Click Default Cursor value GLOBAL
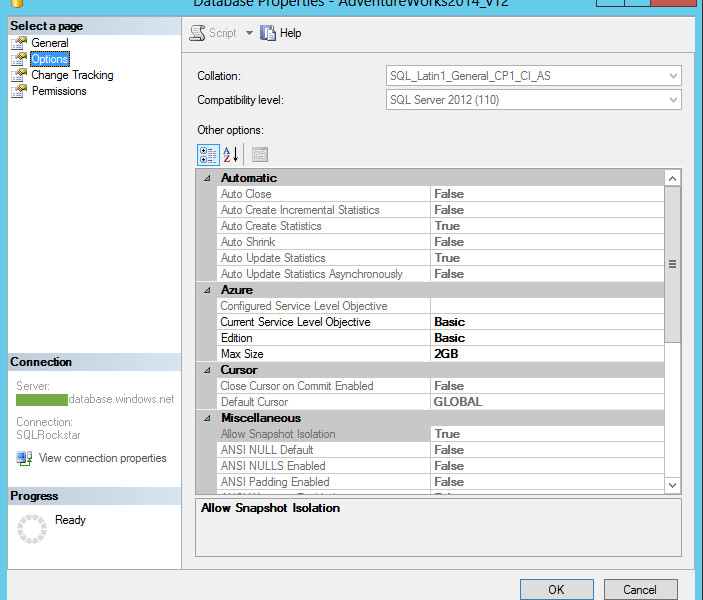703x600 pixels. pos(458,402)
